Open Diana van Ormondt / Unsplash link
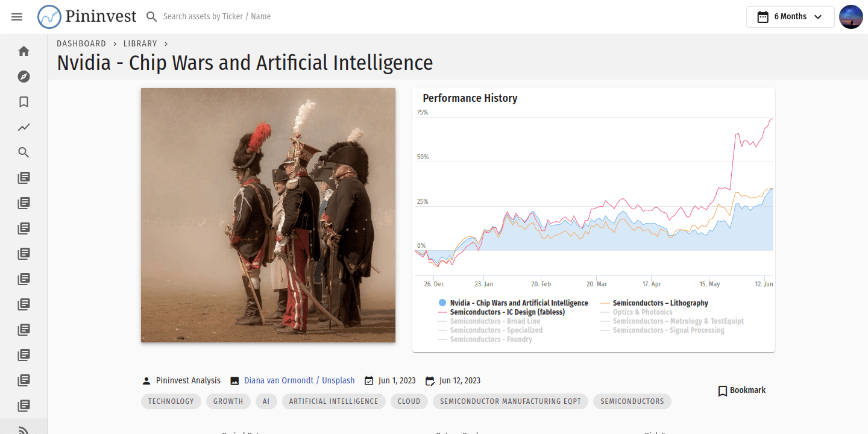The width and height of the screenshot is (868, 434). (x=300, y=381)
